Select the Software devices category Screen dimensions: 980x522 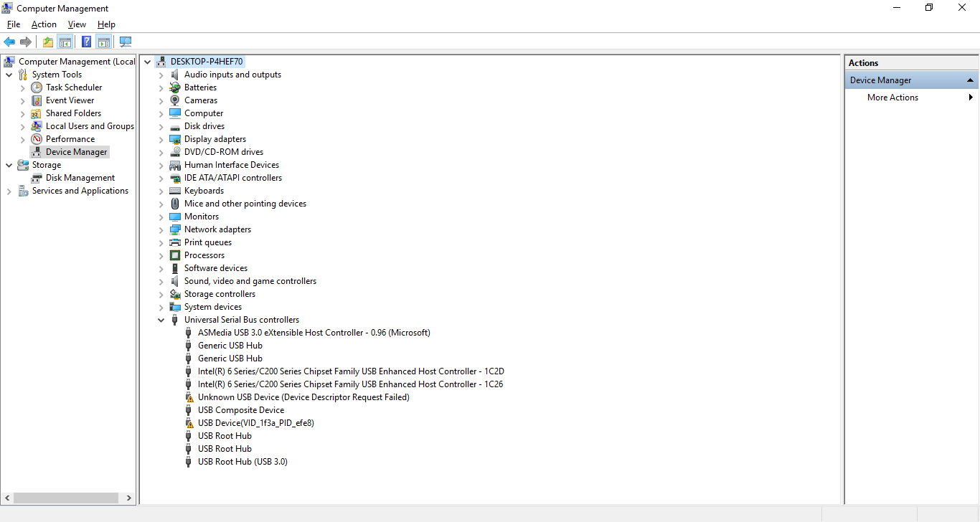[x=216, y=268]
